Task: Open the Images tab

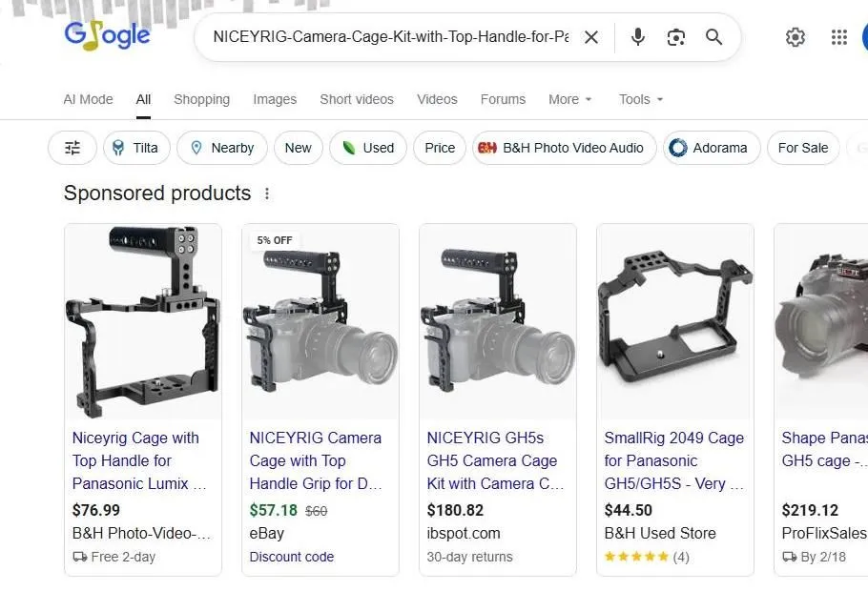Action: tap(275, 99)
